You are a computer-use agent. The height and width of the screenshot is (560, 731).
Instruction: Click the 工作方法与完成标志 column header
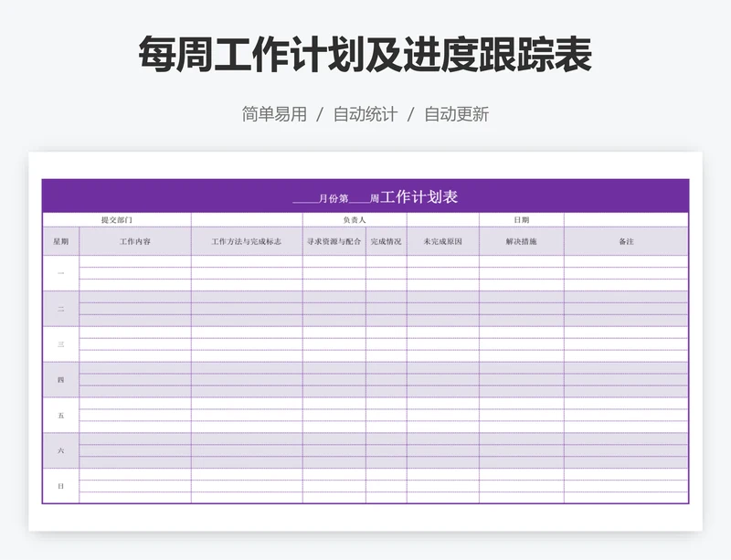247,241
